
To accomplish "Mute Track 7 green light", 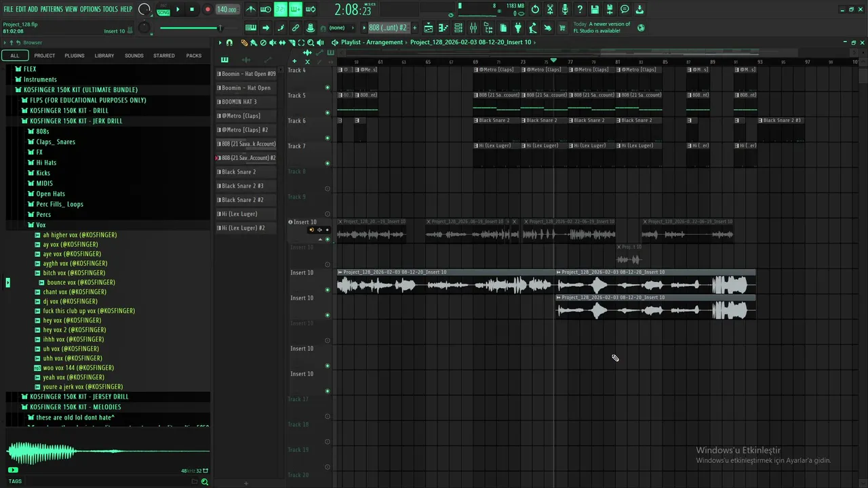I will pyautogui.click(x=328, y=163).
